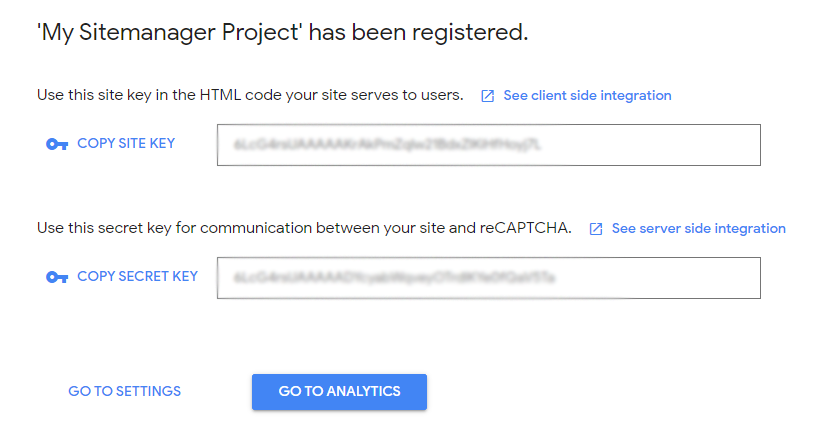
Task: Click the 'Use this site key' instruction text
Action: 250,95
